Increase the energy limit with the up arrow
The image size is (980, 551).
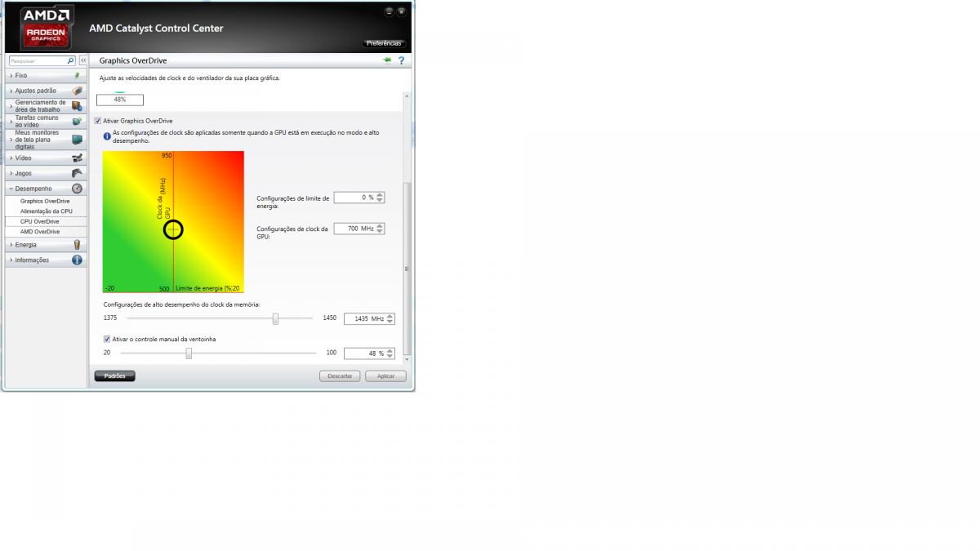380,194
